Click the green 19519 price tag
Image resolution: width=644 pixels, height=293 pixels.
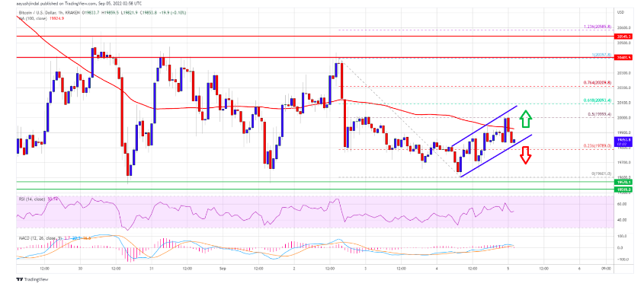point(623,189)
